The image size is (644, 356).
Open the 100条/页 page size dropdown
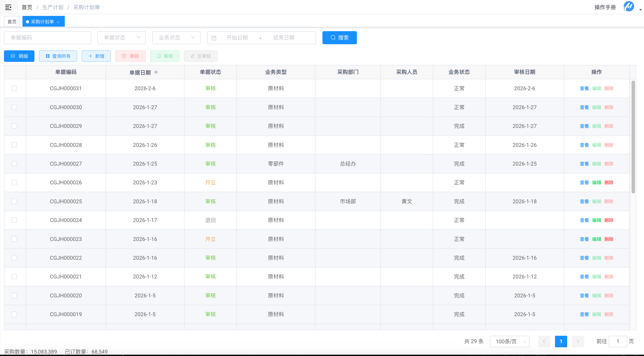point(509,341)
